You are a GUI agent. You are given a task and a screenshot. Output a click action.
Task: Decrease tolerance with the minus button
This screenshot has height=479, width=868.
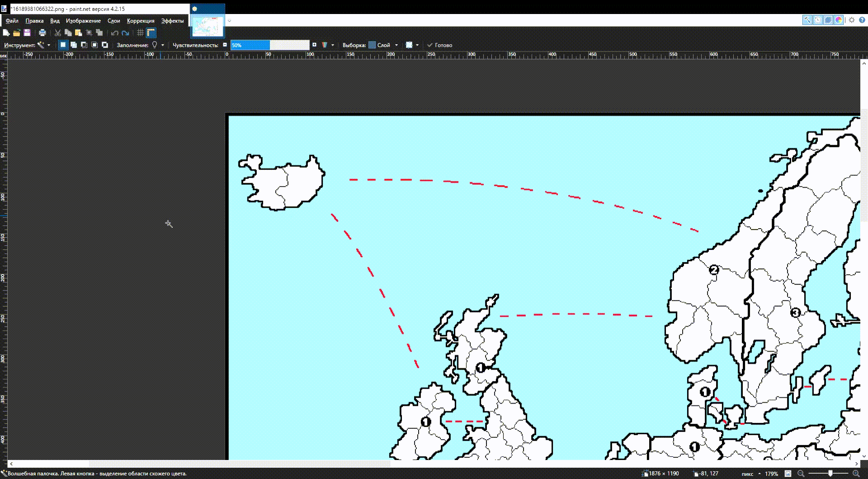225,45
